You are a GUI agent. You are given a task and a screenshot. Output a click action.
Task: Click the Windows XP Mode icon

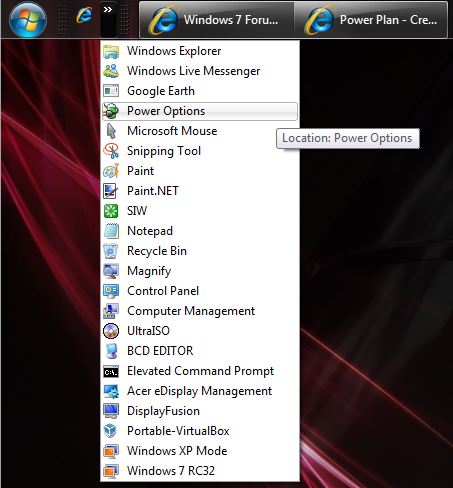pos(111,451)
